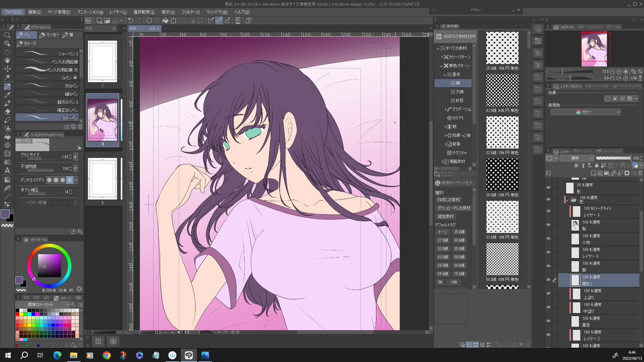This screenshot has height=362, width=644.
Task: Open File Explorer from taskbar
Action: tap(73, 355)
